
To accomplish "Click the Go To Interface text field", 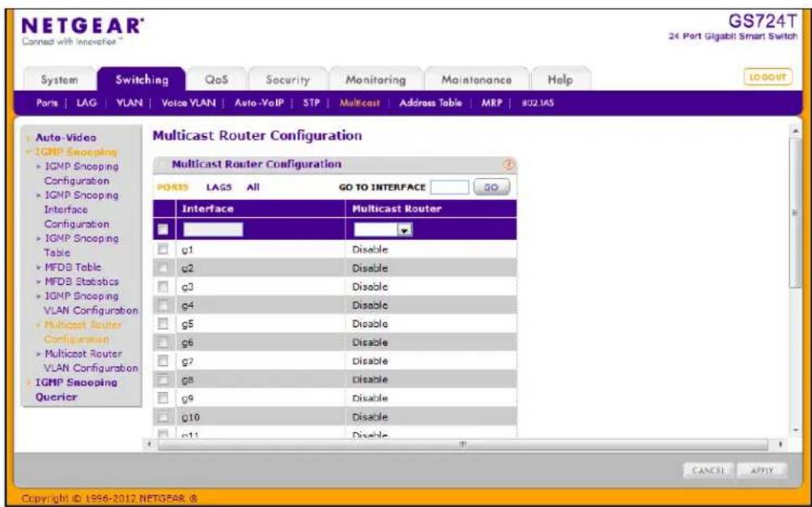I will click(449, 187).
